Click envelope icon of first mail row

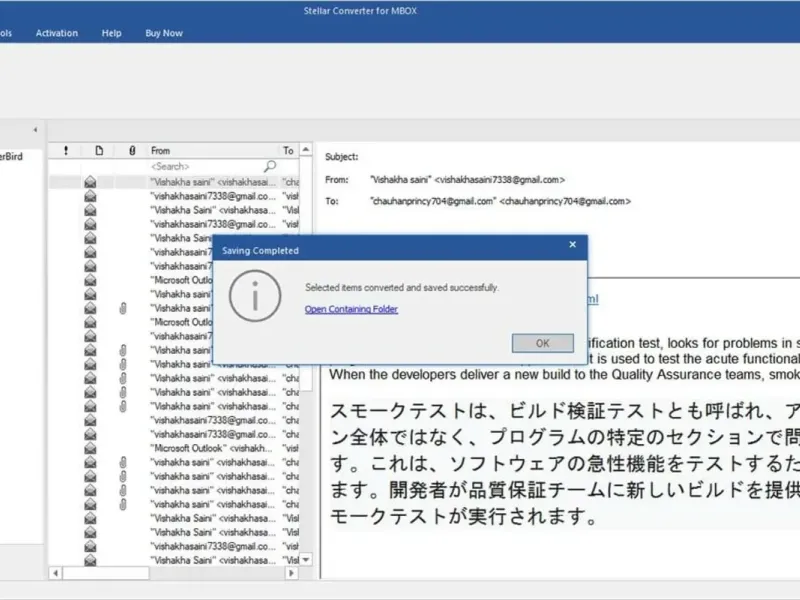(90, 182)
